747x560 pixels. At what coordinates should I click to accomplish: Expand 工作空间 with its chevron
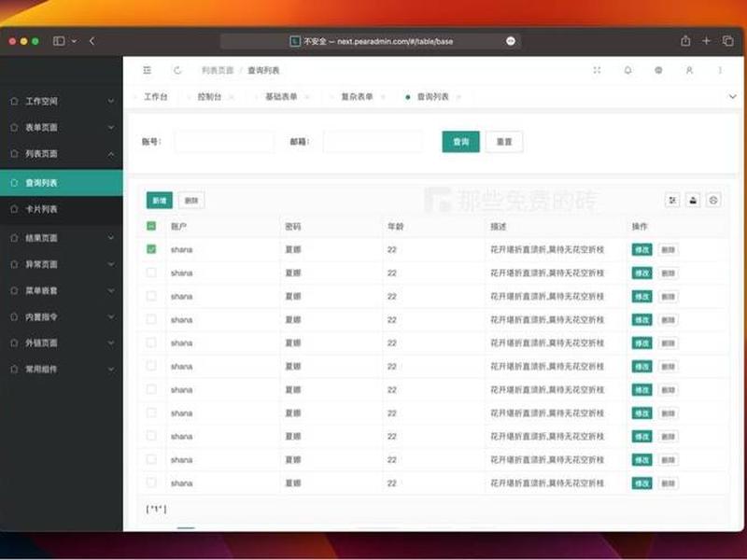(111, 101)
